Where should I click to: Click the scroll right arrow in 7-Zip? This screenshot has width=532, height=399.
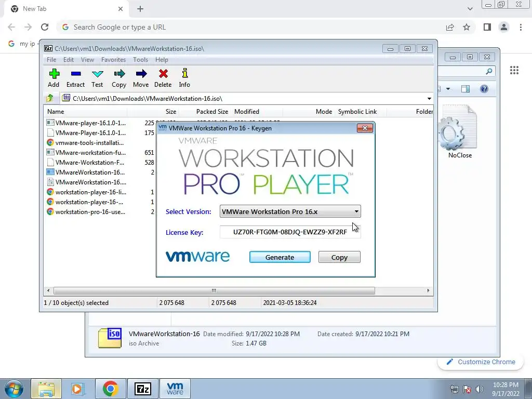pos(428,291)
